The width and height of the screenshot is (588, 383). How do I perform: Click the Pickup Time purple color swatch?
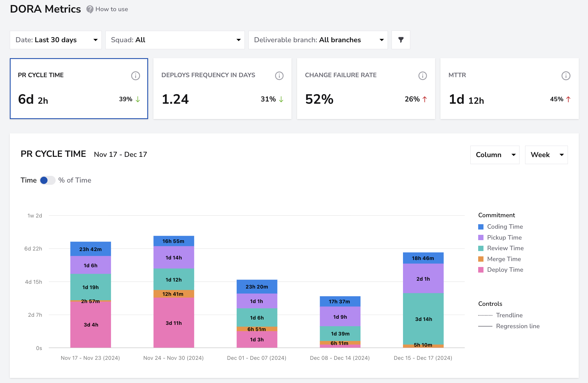pyautogui.click(x=481, y=238)
